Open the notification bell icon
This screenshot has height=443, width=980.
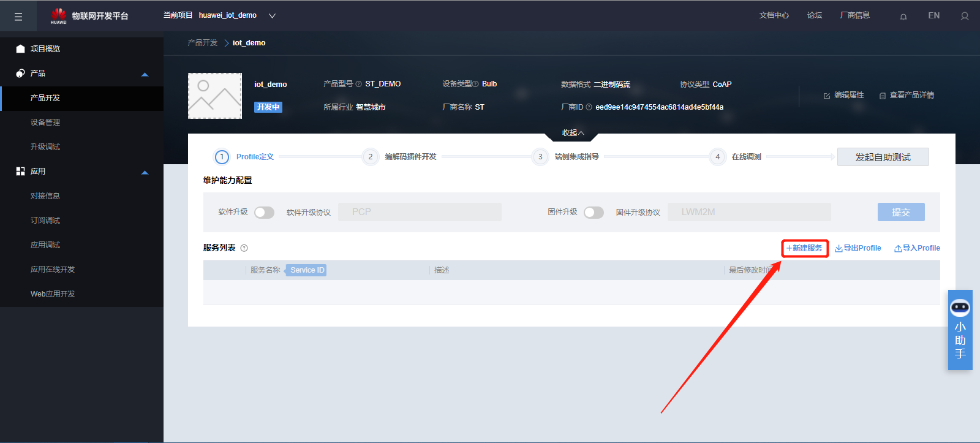click(x=903, y=17)
